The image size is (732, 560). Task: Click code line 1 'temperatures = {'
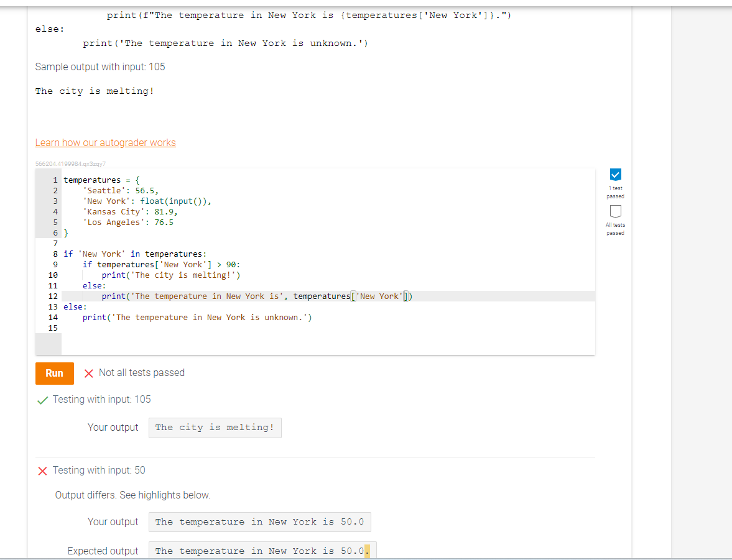coord(101,180)
